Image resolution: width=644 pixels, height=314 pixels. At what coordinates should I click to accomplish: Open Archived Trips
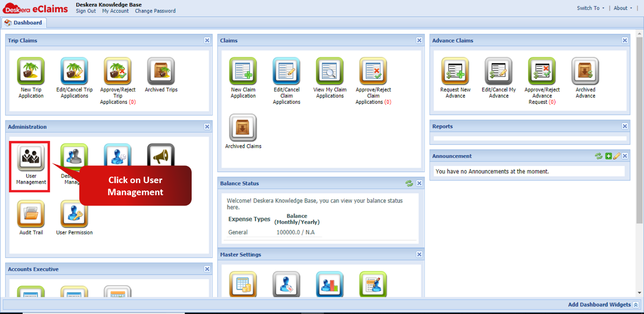(160, 70)
